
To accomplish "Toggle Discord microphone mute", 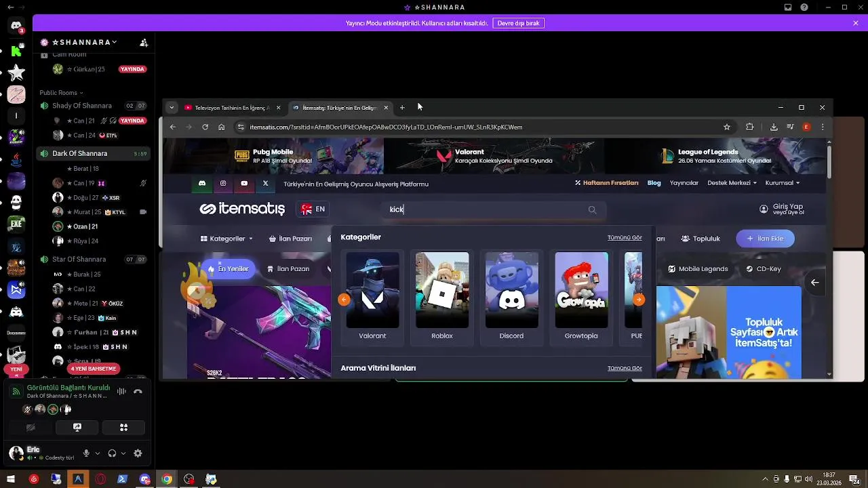I will [x=86, y=453].
